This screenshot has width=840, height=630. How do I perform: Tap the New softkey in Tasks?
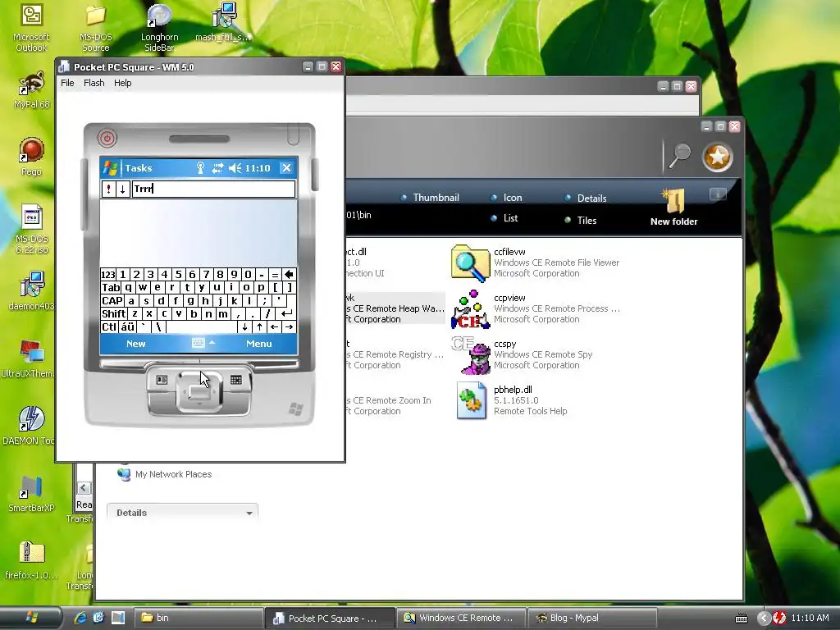pyautogui.click(x=136, y=344)
